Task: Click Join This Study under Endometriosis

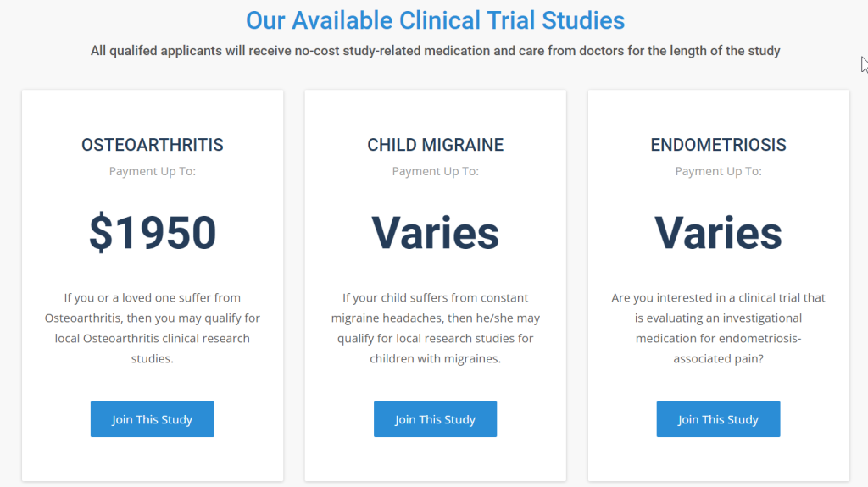Action: [718, 419]
